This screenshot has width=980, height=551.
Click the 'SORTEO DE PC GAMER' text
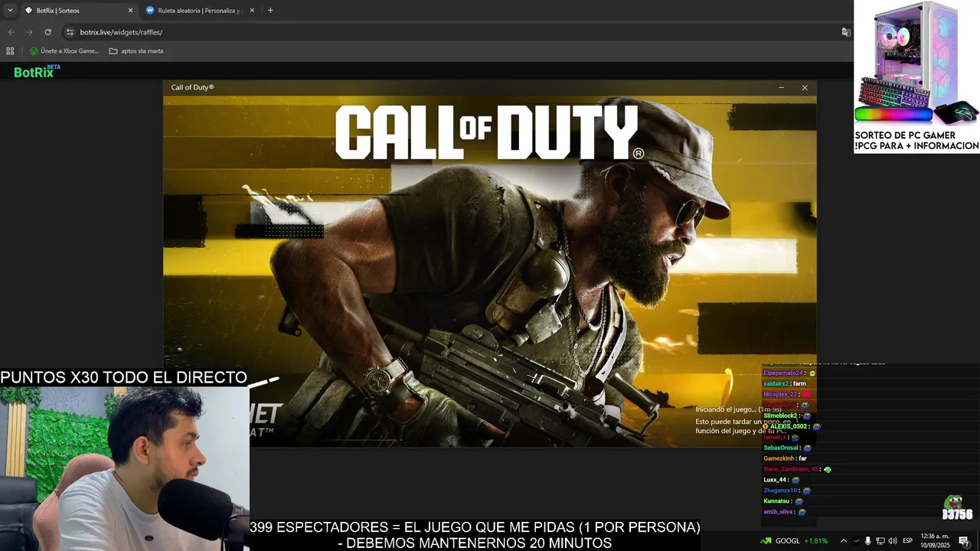coord(905,135)
